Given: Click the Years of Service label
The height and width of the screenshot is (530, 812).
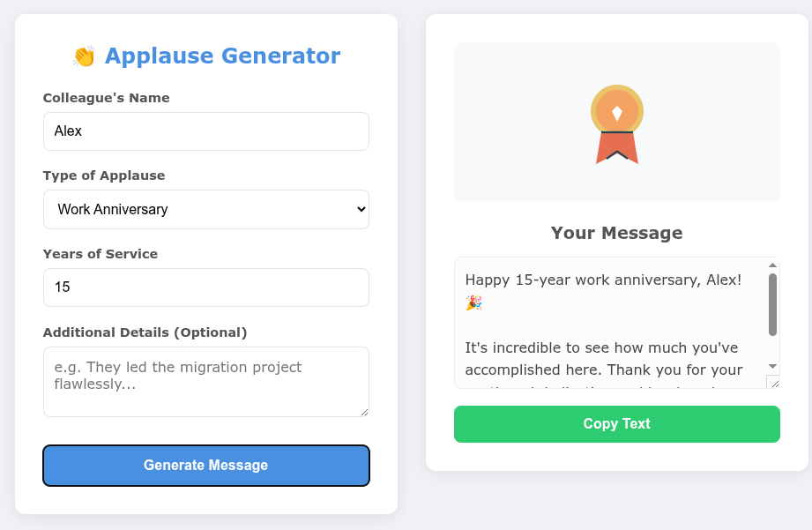Looking at the screenshot, I should [100, 253].
